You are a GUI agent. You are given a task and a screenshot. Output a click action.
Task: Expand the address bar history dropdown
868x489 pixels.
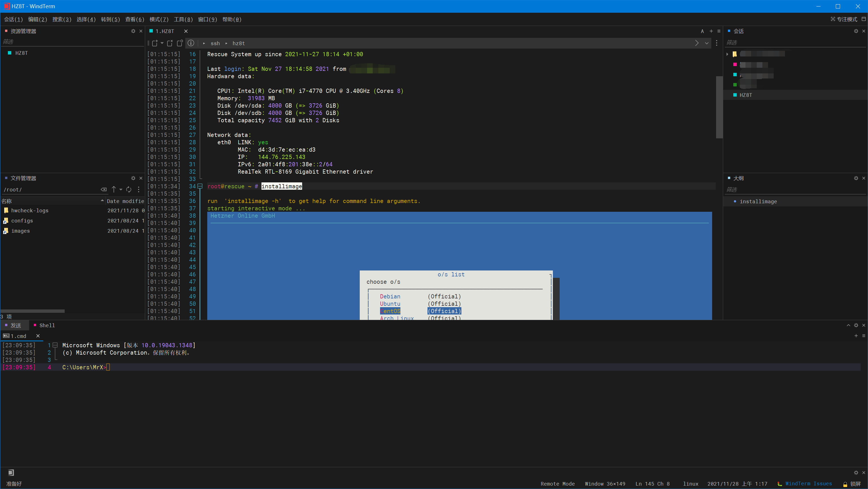pyautogui.click(x=706, y=43)
